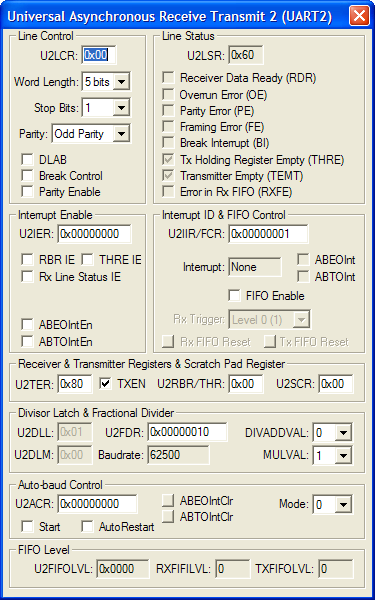Screen dimensions: 375x600
Task: Click the Interrupt field showing None
Action: tap(255, 267)
